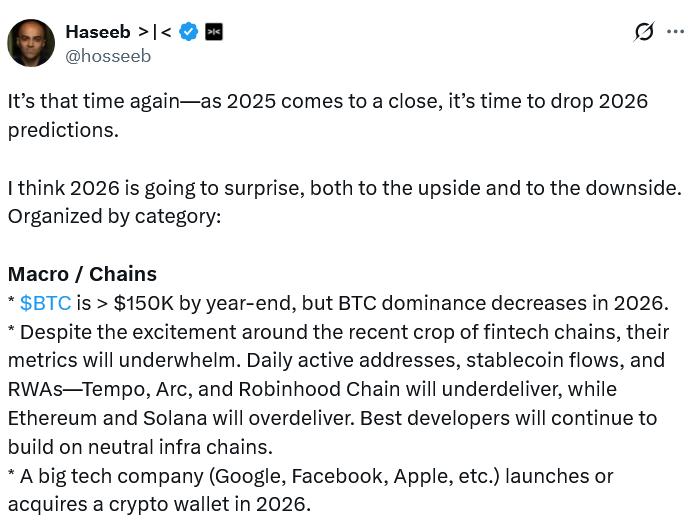692x518 pixels.
Task: Click the Grok slashed-circle icon
Action: (x=644, y=32)
